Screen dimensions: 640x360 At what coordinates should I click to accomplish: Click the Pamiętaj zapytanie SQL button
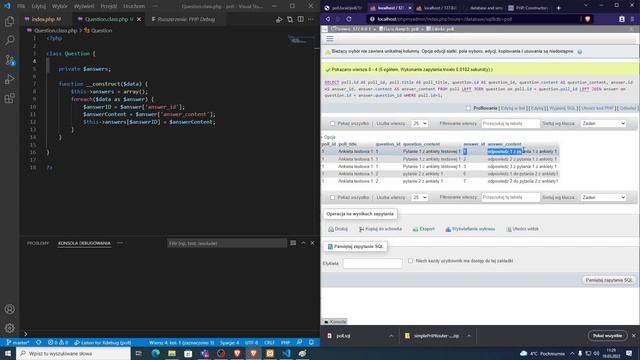coord(609,280)
